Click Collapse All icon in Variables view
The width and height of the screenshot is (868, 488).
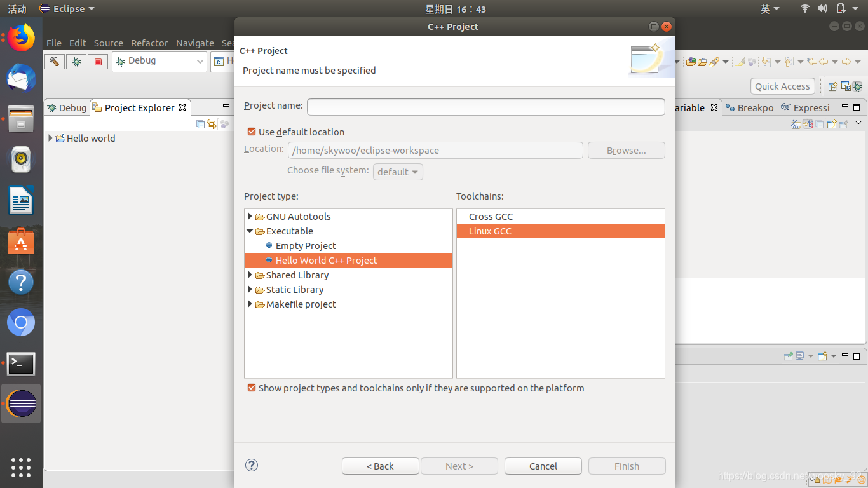[820, 125]
